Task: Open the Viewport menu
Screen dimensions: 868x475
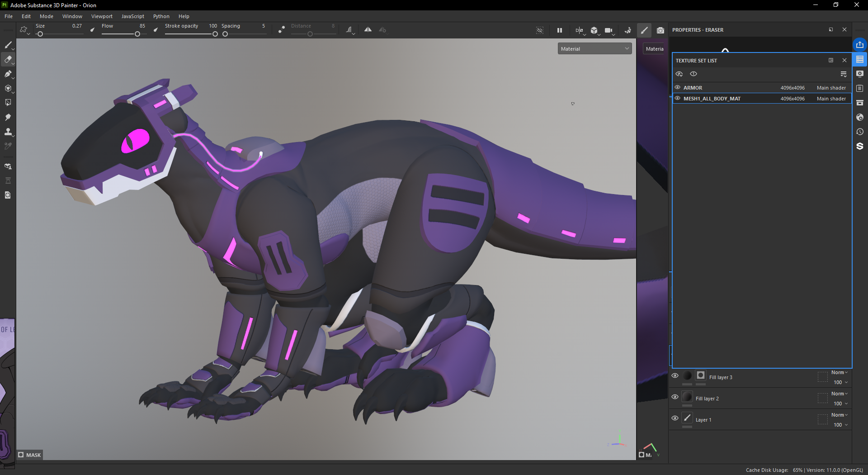Action: pos(102,16)
